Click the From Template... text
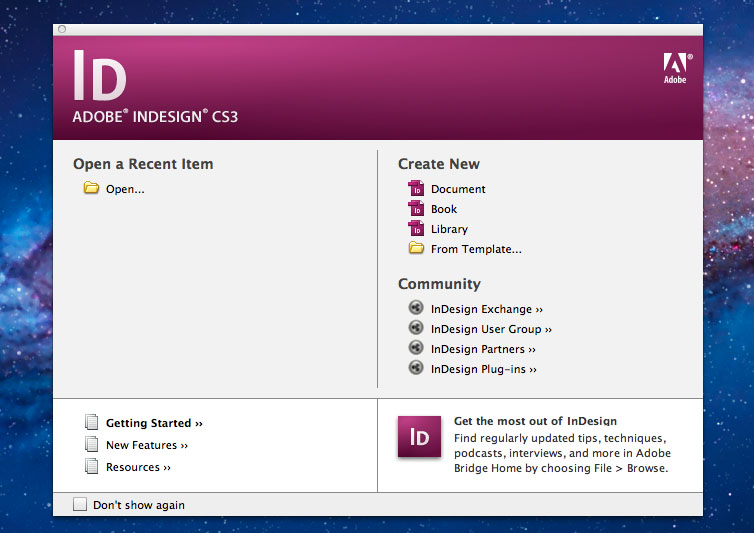The image size is (754, 533). pyautogui.click(x=476, y=249)
